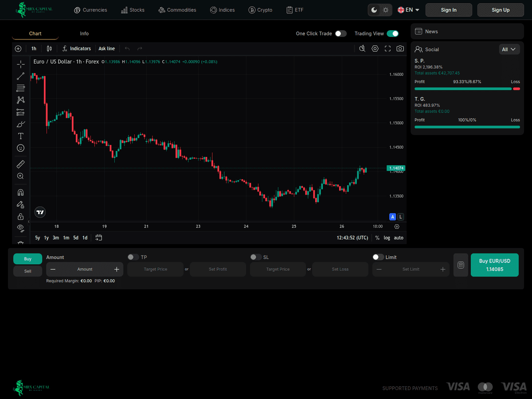The width and height of the screenshot is (532, 399).
Task: Open the 1h interval dropdown
Action: coord(34,49)
